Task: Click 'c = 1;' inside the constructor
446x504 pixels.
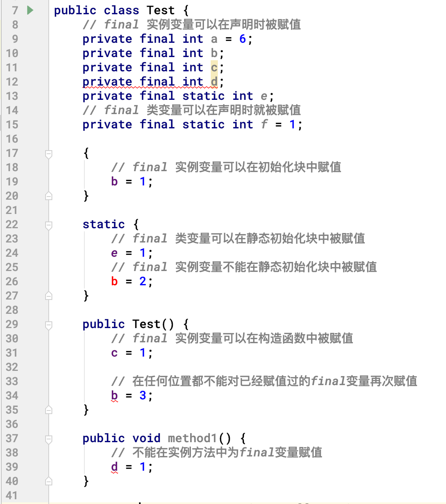Action: 132,353
